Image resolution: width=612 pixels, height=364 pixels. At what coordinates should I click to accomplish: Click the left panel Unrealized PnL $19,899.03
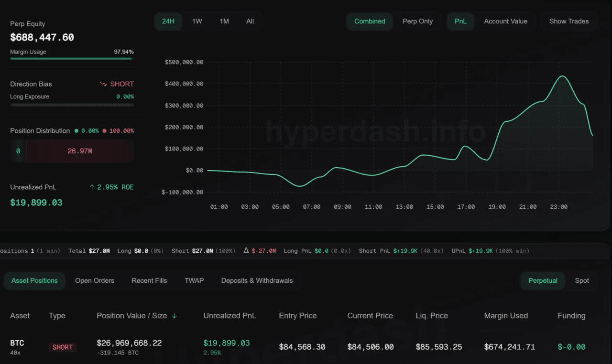coord(36,203)
